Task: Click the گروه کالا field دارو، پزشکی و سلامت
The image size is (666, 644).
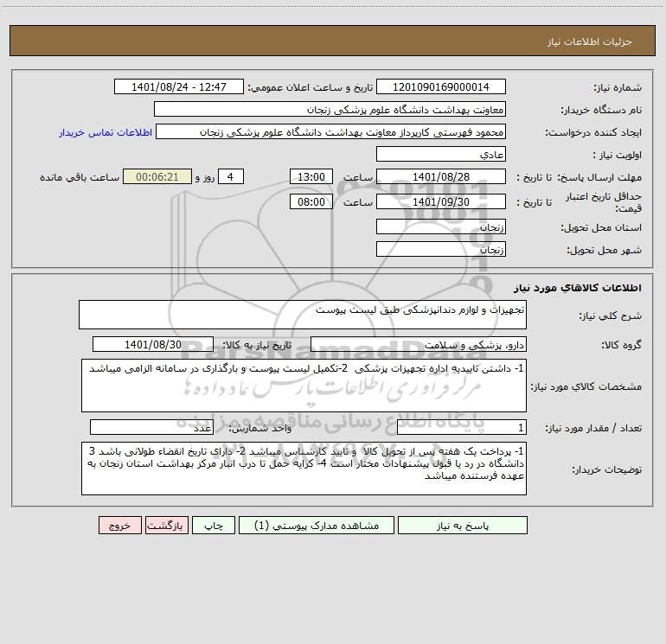Action: click(x=419, y=344)
